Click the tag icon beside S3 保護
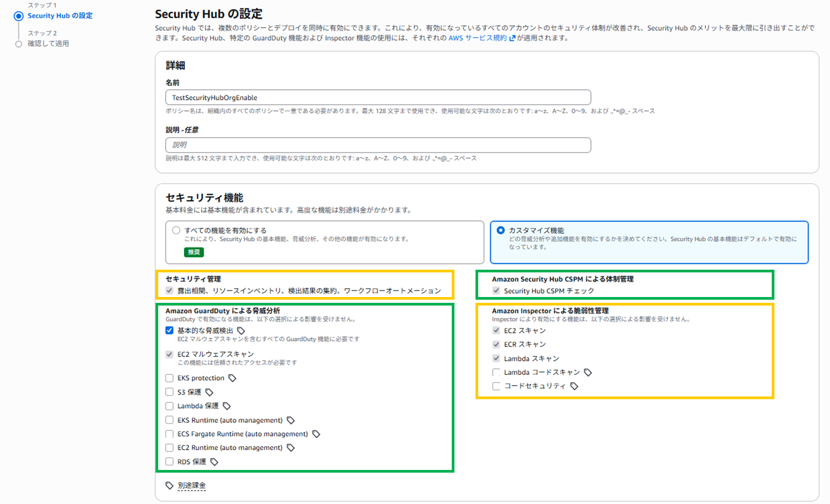The width and height of the screenshot is (830, 504). pos(209,392)
